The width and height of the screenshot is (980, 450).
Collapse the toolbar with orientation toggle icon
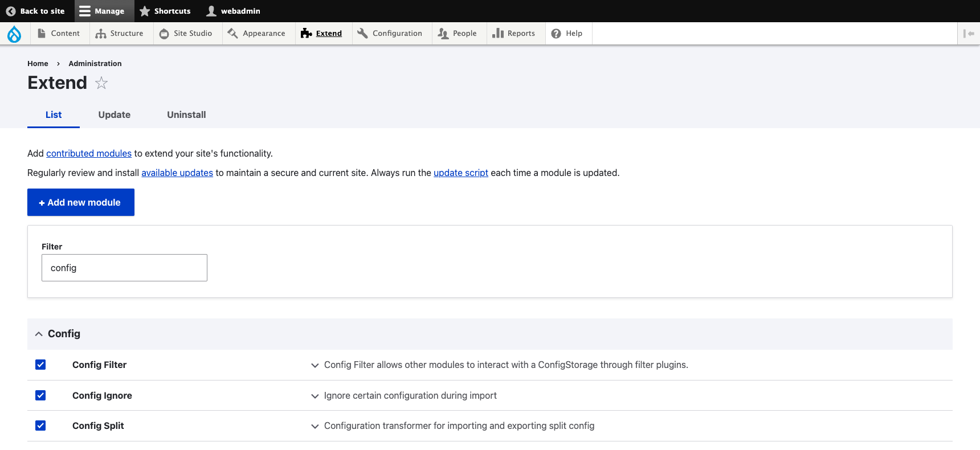coord(968,34)
